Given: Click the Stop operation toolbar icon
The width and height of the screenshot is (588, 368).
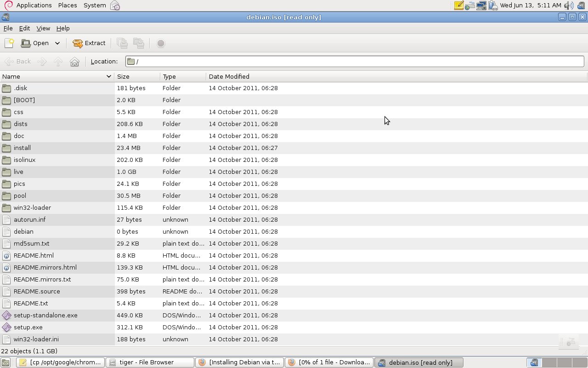Looking at the screenshot, I should [161, 43].
